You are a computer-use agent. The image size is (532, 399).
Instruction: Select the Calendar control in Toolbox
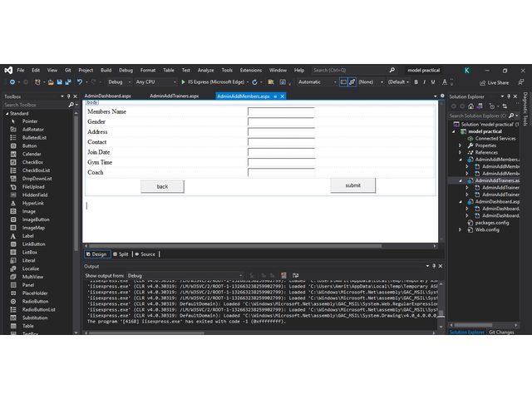pyautogui.click(x=31, y=154)
